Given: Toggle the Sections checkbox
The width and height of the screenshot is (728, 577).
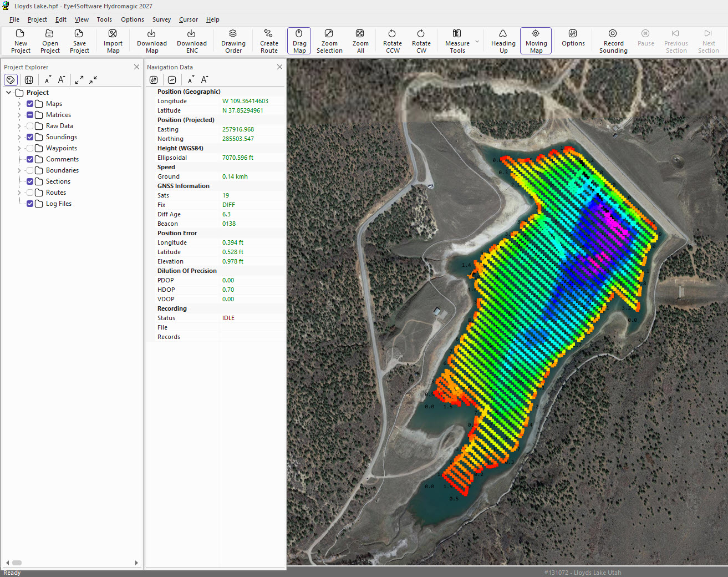Looking at the screenshot, I should pos(30,181).
